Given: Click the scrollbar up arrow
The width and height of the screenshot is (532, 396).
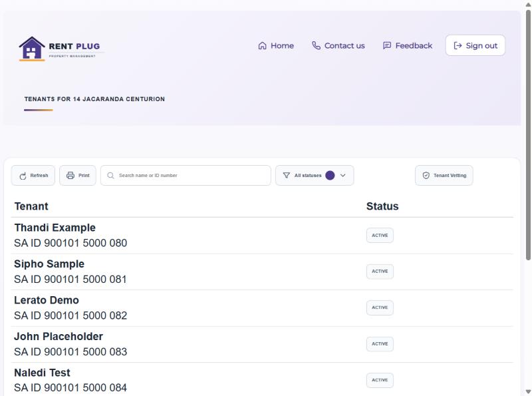Looking at the screenshot, I should tap(528, 4).
